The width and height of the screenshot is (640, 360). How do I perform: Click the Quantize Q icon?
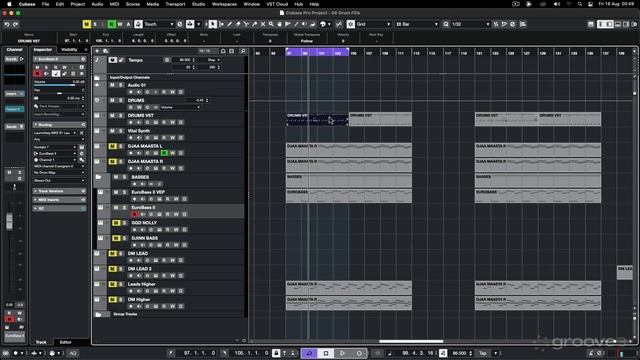click(446, 24)
